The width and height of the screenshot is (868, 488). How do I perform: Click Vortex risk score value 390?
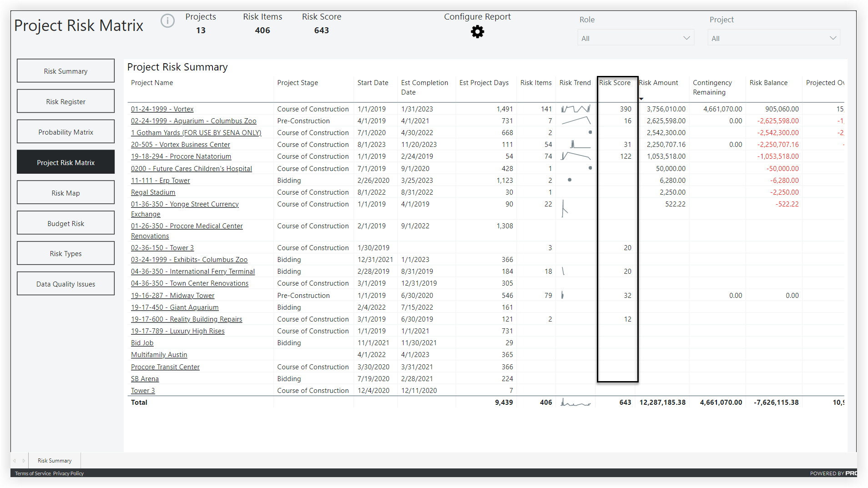(x=626, y=109)
